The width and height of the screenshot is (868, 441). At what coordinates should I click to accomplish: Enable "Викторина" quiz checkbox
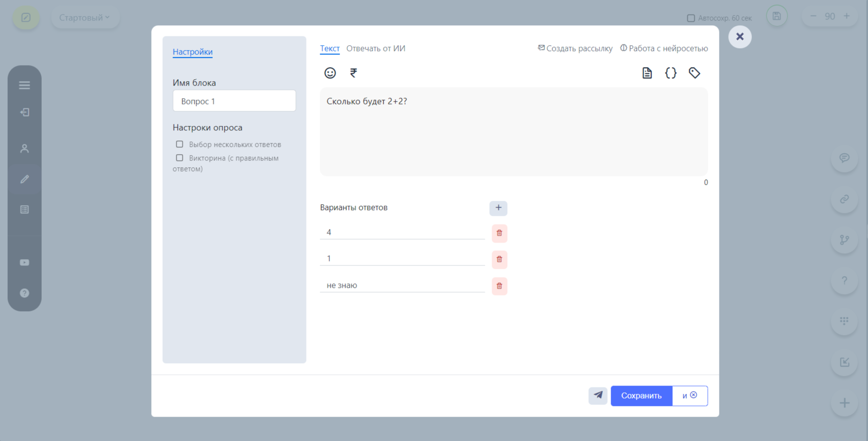pos(180,158)
